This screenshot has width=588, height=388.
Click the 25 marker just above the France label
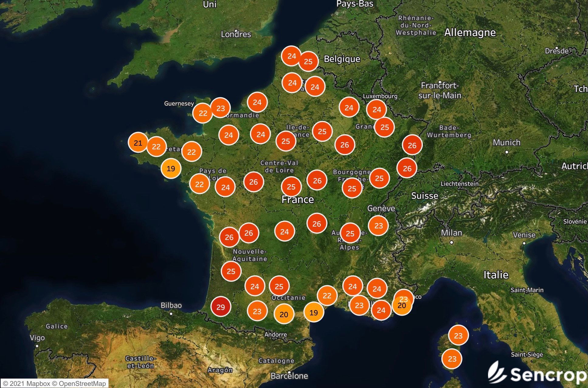point(291,187)
